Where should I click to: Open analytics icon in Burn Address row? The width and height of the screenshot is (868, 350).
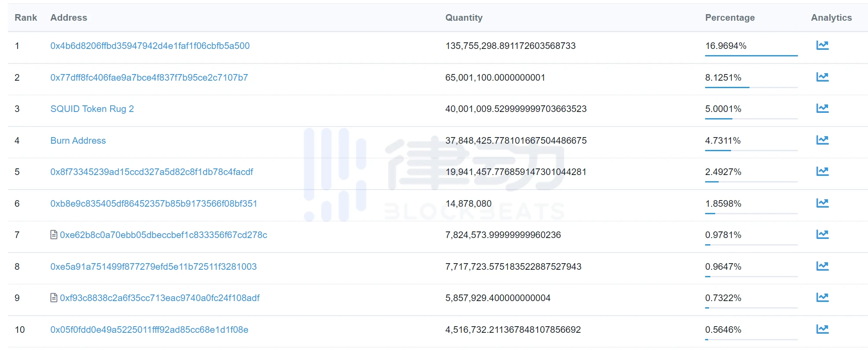822,140
